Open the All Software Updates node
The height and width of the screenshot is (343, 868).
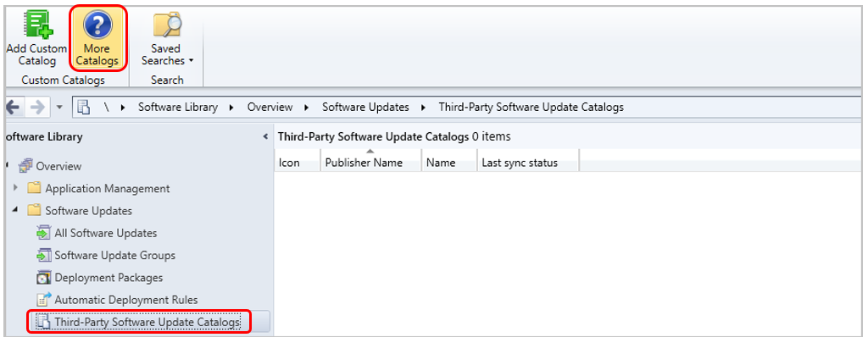pos(106,234)
